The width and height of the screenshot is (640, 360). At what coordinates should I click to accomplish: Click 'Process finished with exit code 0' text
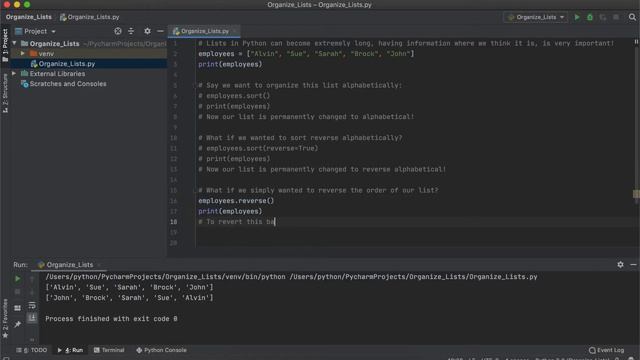coord(111,319)
